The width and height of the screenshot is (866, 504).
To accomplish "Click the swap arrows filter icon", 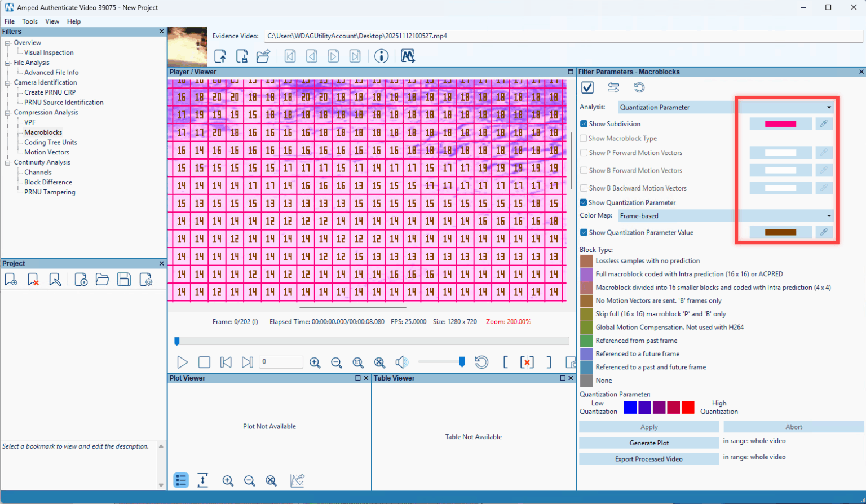I will coord(613,87).
